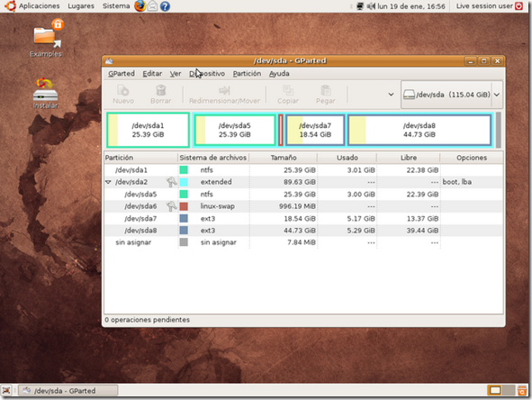Click the volume speaker tray icon

point(371,6)
